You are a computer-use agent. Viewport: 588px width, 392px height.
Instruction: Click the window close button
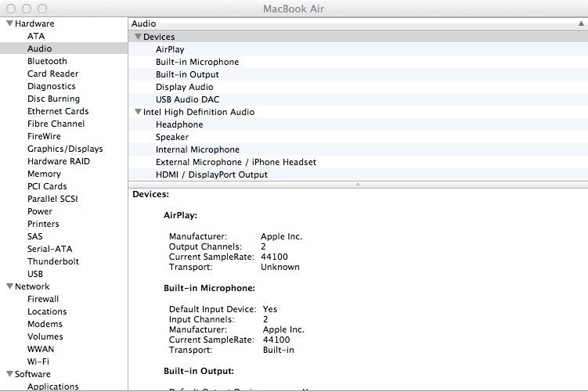tap(11, 9)
